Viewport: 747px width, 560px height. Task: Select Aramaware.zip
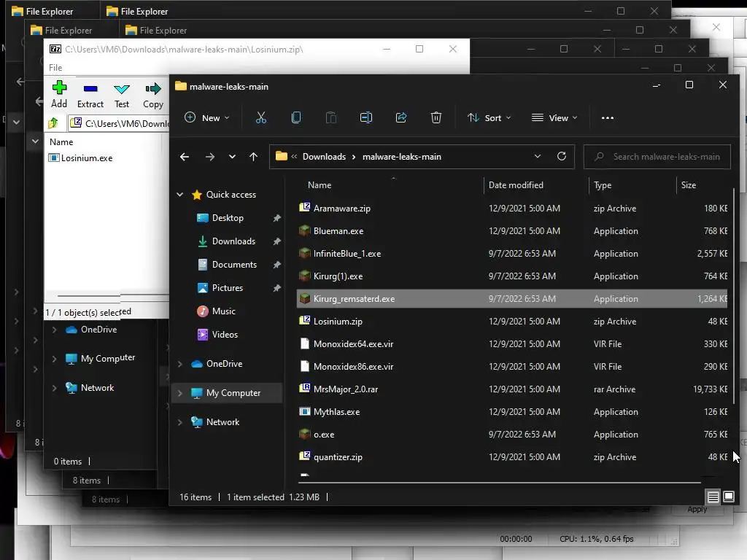tap(512, 208)
